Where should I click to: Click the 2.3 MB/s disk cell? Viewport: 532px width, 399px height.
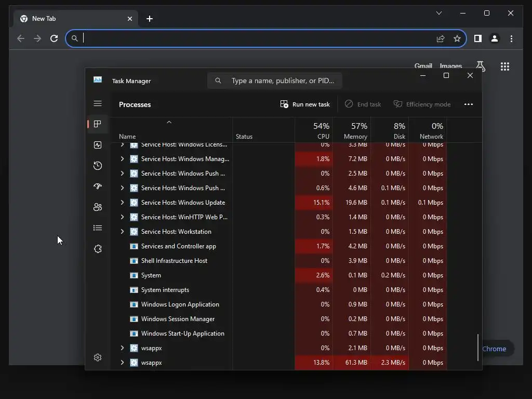point(390,363)
